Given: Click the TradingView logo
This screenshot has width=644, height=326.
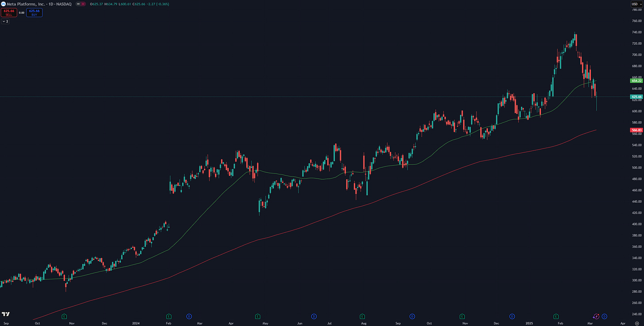Looking at the screenshot, I should pos(5,314).
